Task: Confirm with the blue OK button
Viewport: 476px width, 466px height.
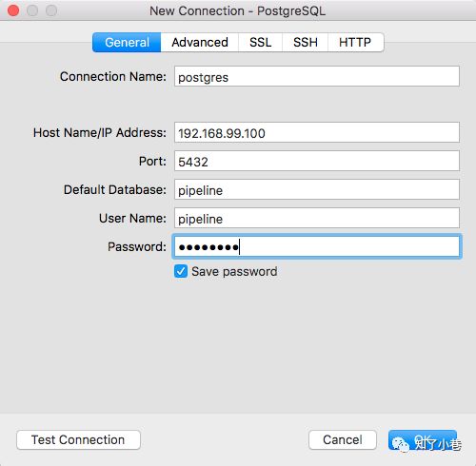Action: 423,439
